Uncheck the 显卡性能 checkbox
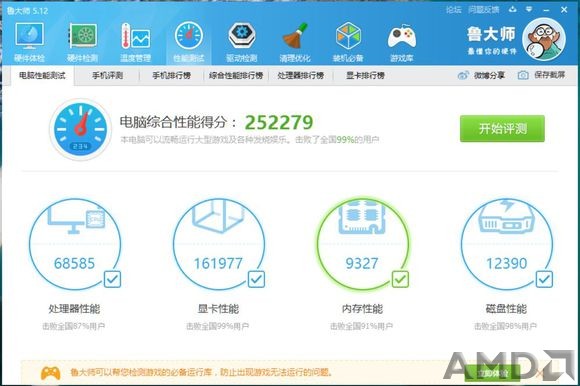 point(256,279)
